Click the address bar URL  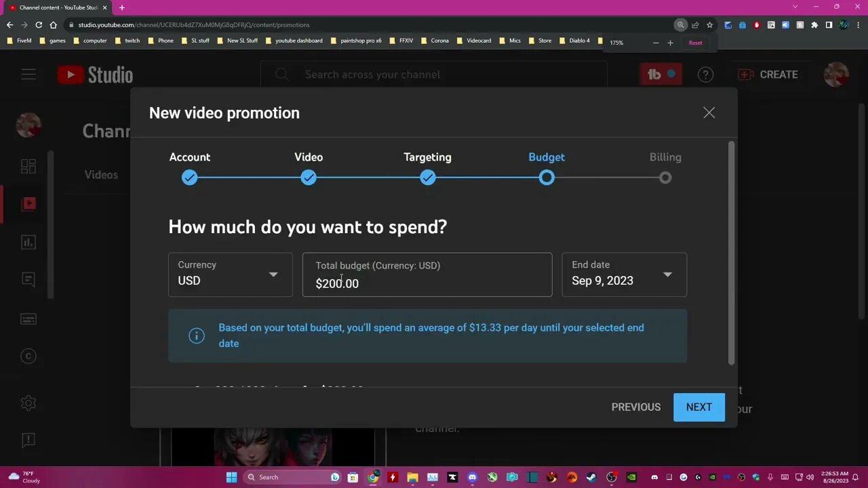(194, 25)
